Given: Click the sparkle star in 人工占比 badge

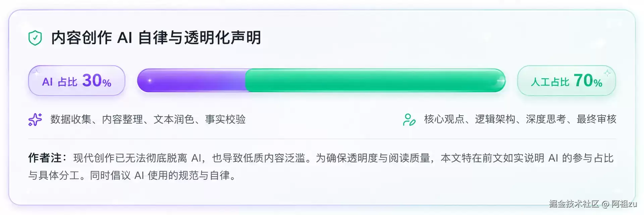Looking at the screenshot, I should [x=607, y=73].
